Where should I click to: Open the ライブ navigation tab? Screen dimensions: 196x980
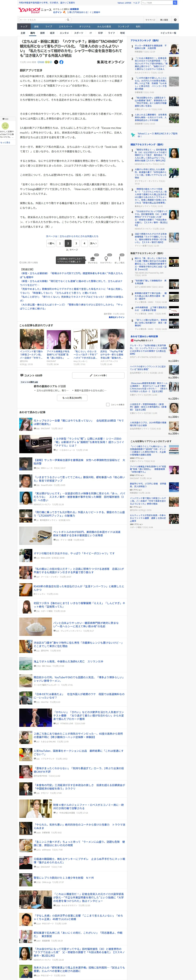pyautogui.click(x=49, y=27)
